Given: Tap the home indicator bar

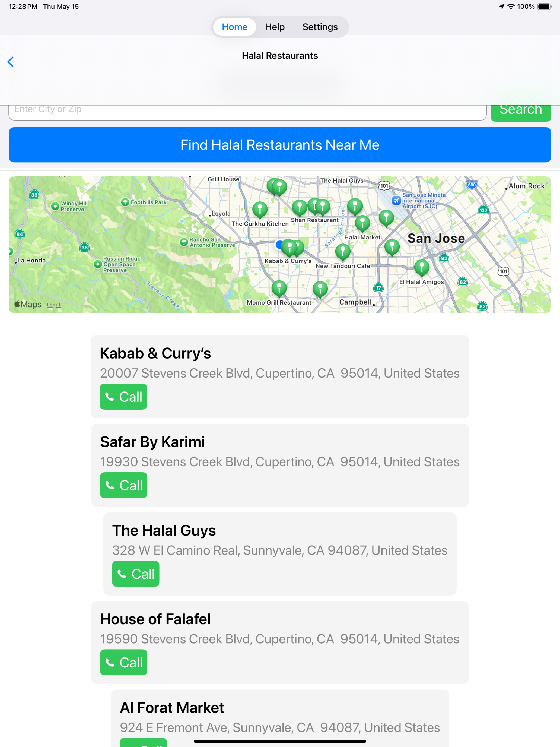Looking at the screenshot, I should [280, 741].
